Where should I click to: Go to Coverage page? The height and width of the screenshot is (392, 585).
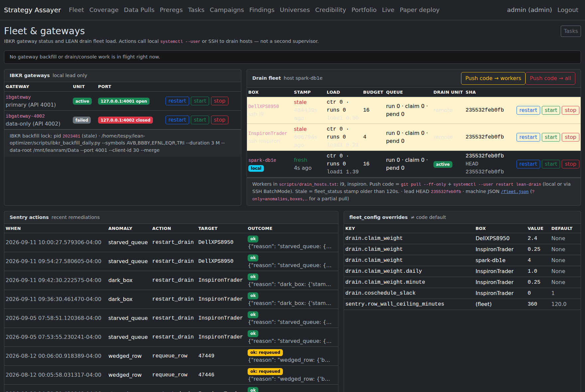(104, 10)
